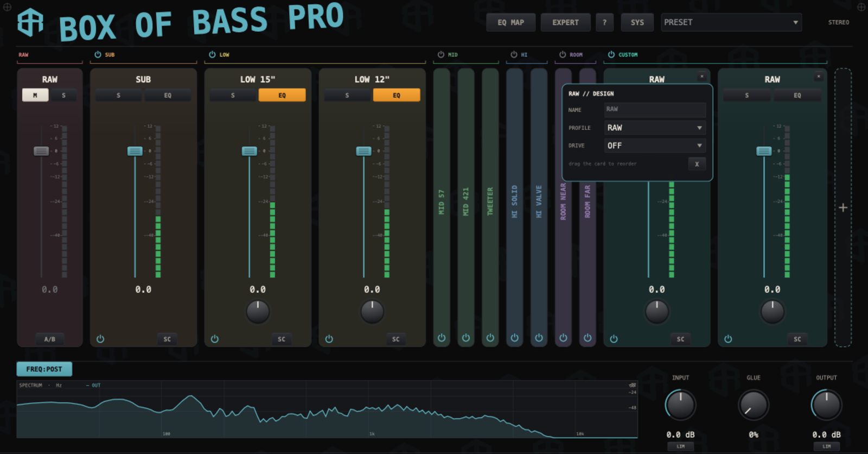This screenshot has width=868, height=454.
Task: Add a new custom channel with plus icon
Action: coord(843,207)
